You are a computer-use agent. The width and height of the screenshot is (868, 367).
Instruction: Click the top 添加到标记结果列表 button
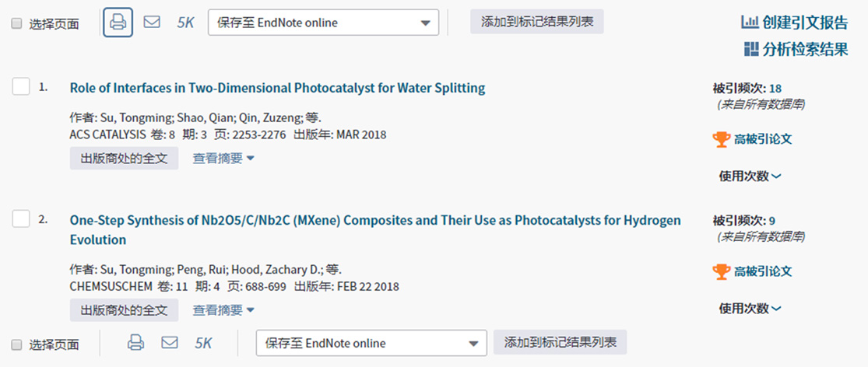pos(537,22)
